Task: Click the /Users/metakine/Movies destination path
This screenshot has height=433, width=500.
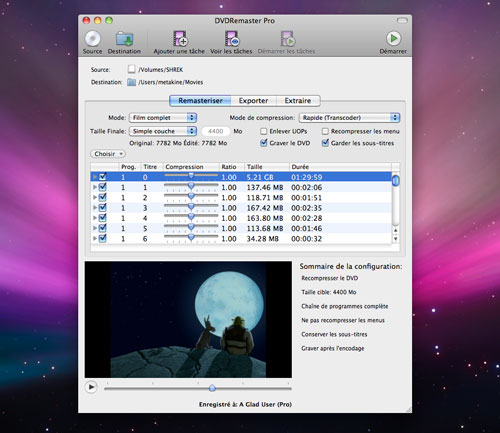Action: [171, 82]
